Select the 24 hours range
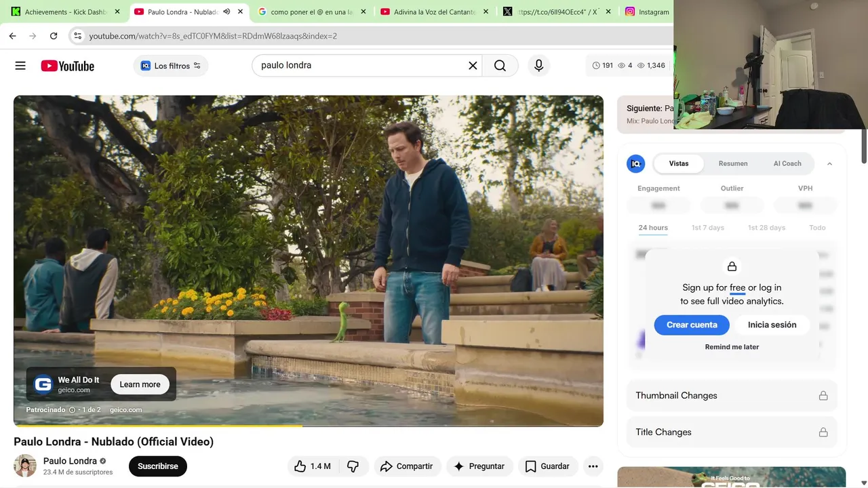The image size is (868, 488). (653, 228)
